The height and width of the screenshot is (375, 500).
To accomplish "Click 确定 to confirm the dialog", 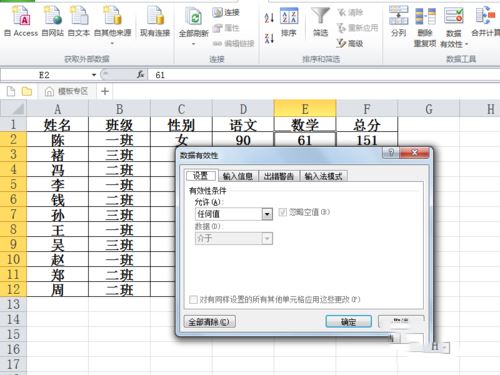I will pos(348,322).
